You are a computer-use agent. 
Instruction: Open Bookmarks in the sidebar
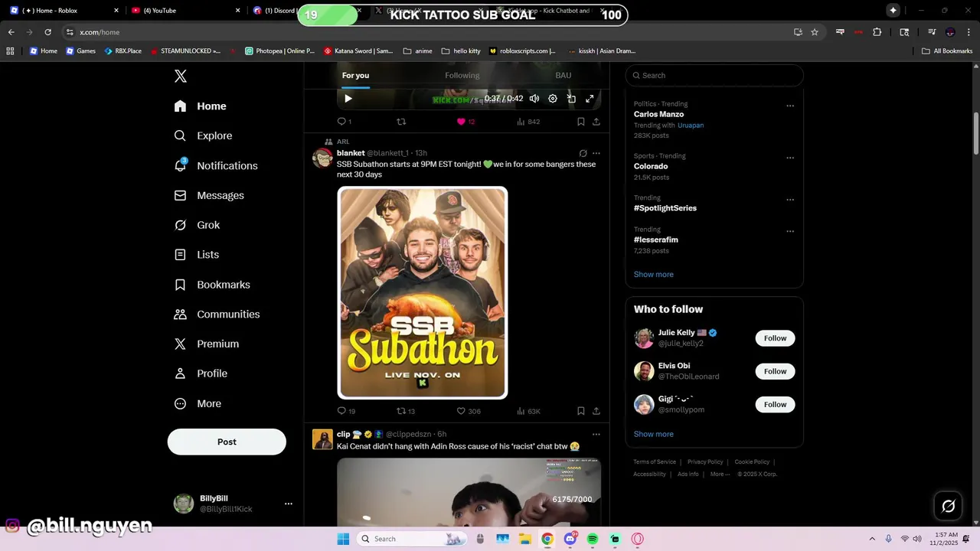[x=212, y=285]
